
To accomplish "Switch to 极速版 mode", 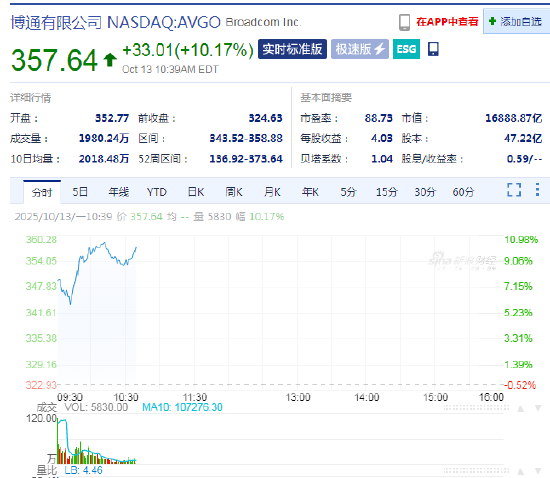I will (360, 49).
